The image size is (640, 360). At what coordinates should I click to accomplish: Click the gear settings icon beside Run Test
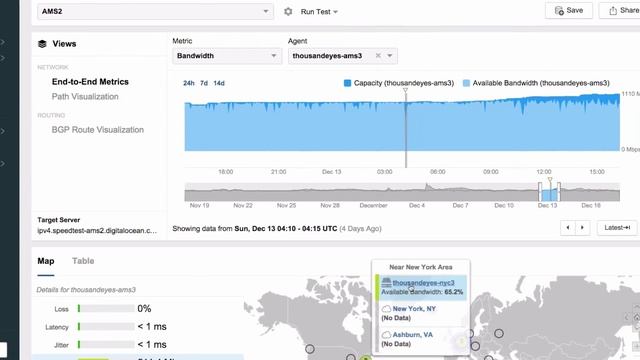288,12
